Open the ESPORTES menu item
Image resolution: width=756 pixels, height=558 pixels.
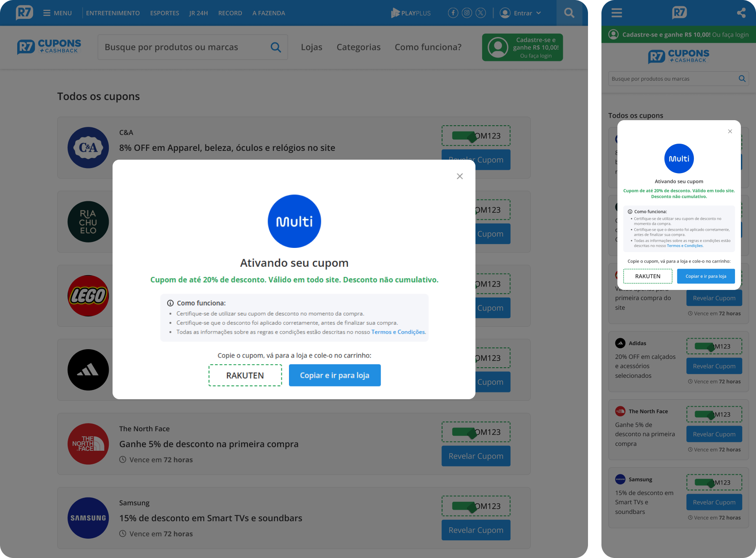165,13
